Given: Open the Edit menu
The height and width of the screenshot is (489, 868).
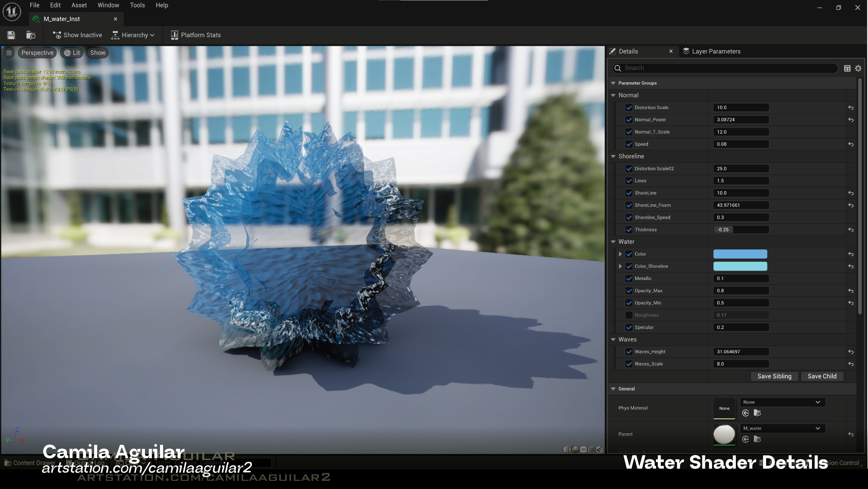Looking at the screenshot, I should (x=55, y=5).
